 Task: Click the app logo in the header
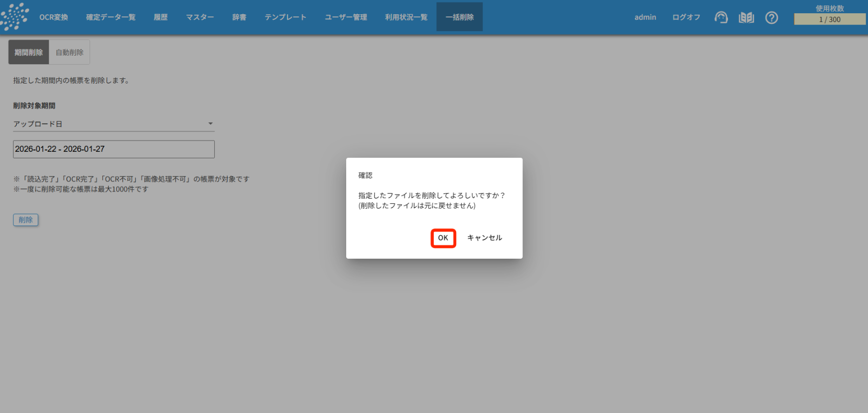coord(15,17)
